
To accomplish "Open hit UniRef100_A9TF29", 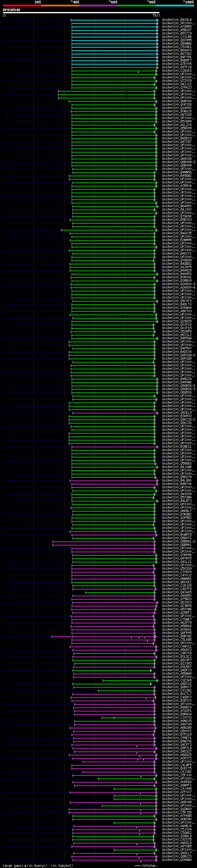I will (x=177, y=67).
